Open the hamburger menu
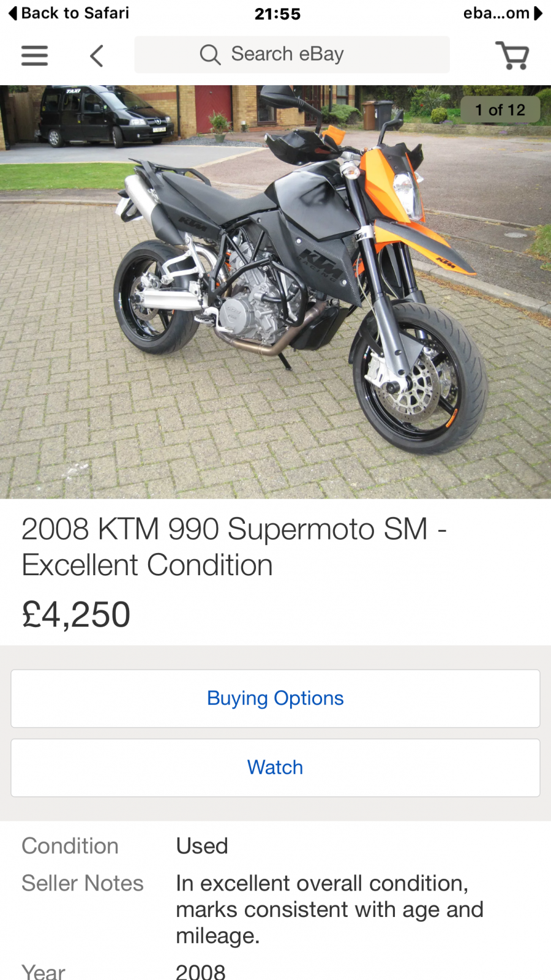 34,55
